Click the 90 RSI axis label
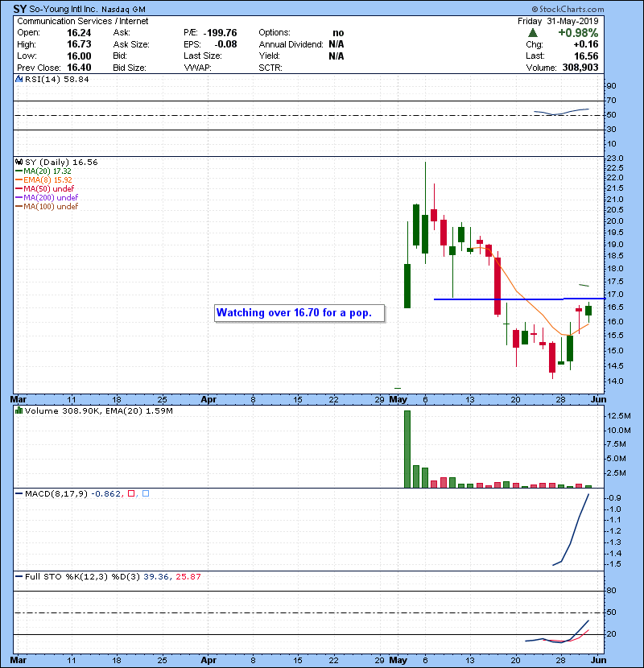644x668 pixels. [x=611, y=85]
